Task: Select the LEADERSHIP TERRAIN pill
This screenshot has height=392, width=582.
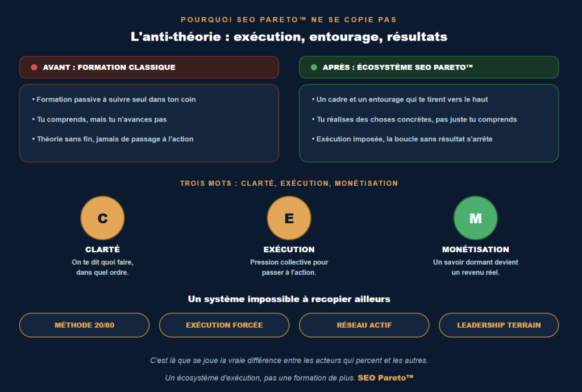Action: 499,325
